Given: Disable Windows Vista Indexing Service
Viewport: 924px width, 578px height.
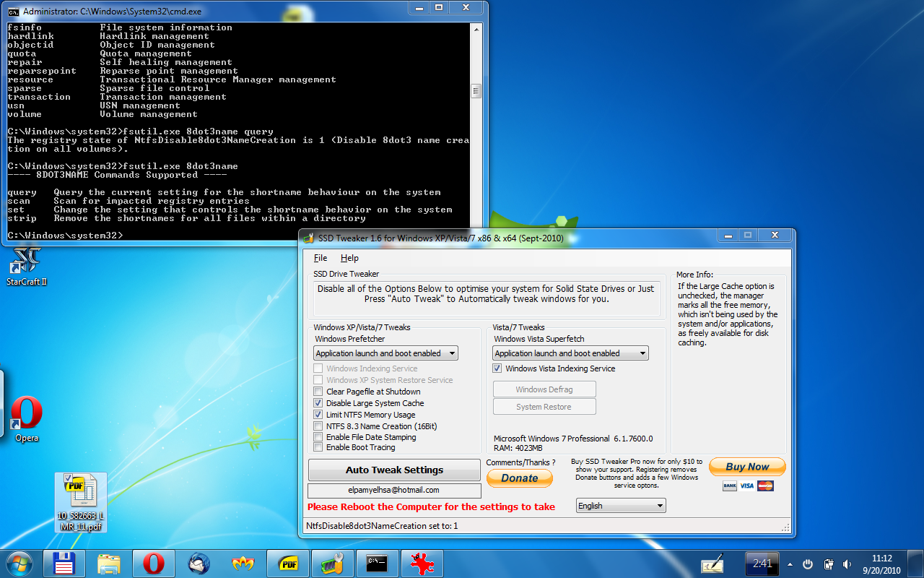Looking at the screenshot, I should 497,368.
